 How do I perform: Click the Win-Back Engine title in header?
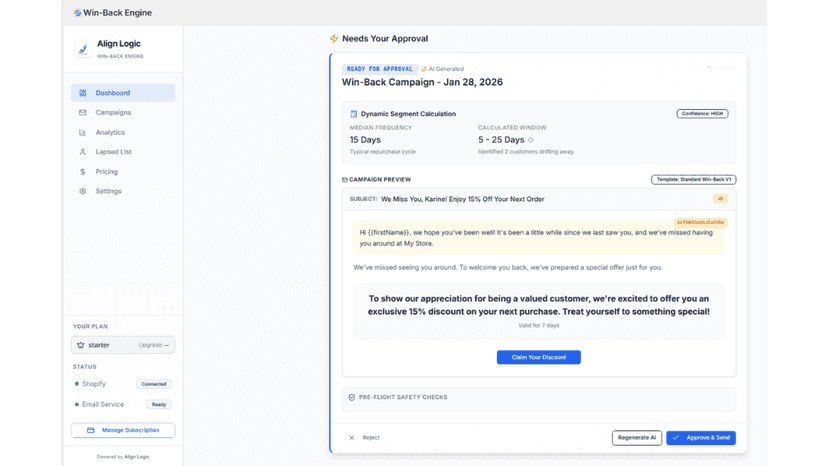pyautogui.click(x=117, y=13)
